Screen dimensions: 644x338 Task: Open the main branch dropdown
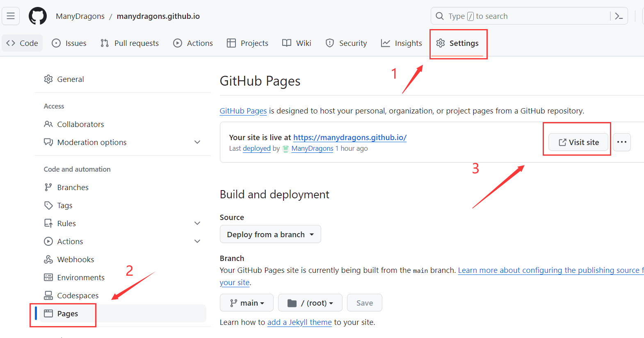tap(247, 303)
